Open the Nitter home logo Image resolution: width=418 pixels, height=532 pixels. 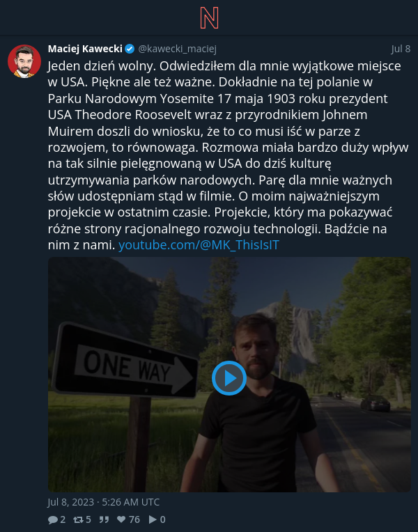[209, 18]
